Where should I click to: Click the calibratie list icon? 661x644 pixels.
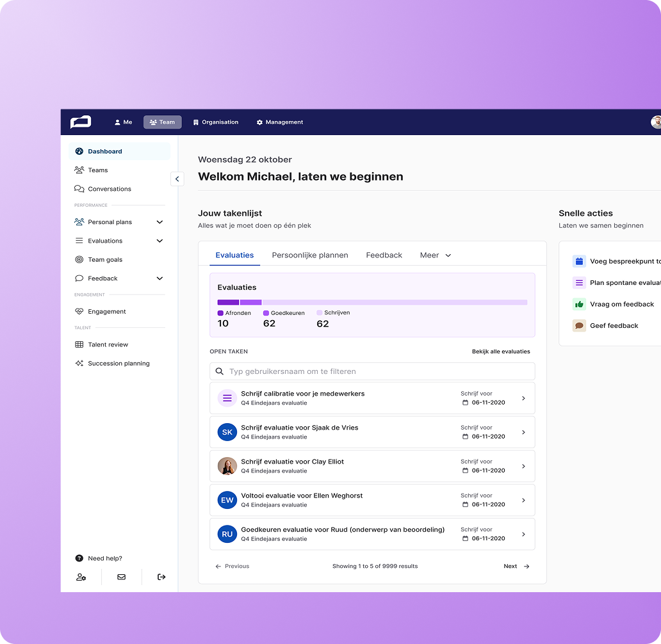coord(227,398)
